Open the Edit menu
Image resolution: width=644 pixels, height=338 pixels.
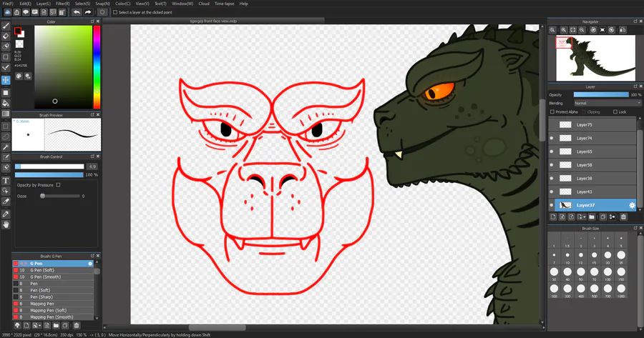pyautogui.click(x=25, y=4)
